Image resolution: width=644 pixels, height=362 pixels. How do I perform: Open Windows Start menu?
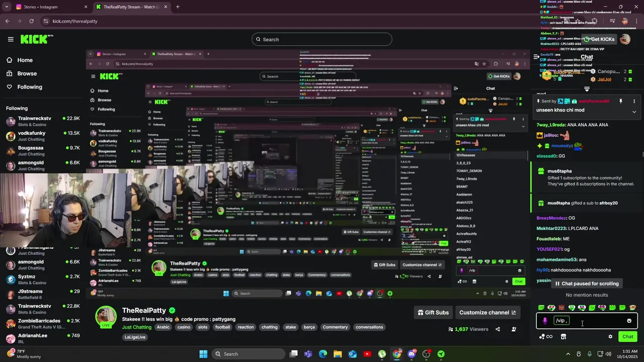coord(203,354)
